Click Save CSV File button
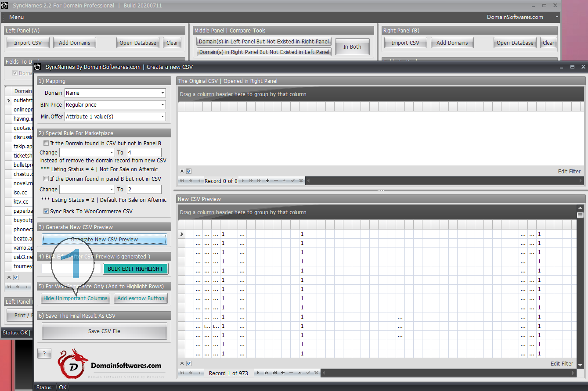Screen dimensions: 588x391 (105, 331)
